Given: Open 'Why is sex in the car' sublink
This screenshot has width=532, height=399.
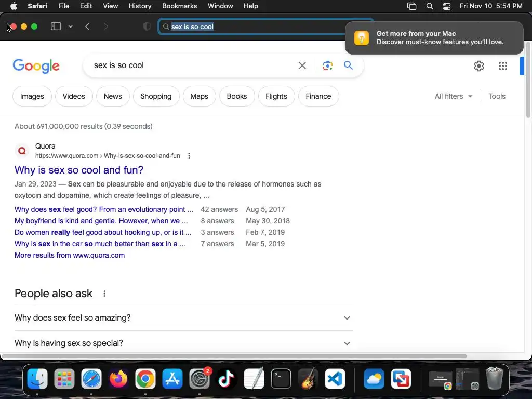Looking at the screenshot, I should pos(100,244).
